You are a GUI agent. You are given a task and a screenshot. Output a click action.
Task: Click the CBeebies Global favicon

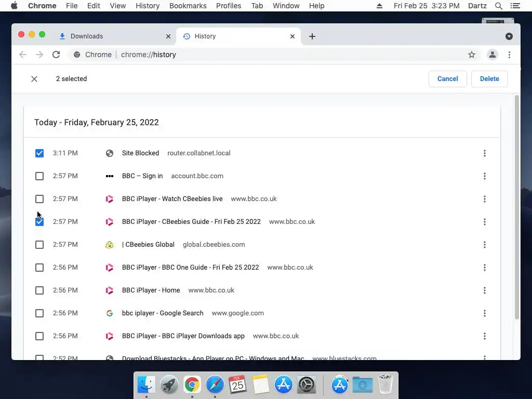[109, 245]
